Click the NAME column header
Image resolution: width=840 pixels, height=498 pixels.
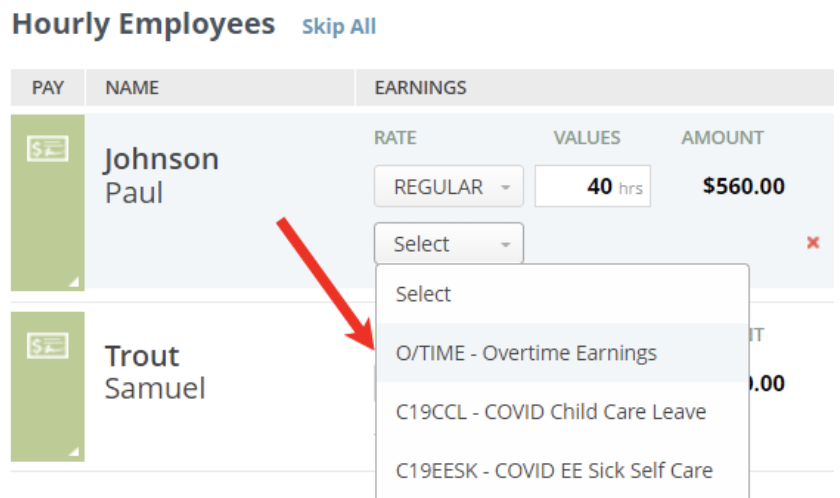coord(132,88)
